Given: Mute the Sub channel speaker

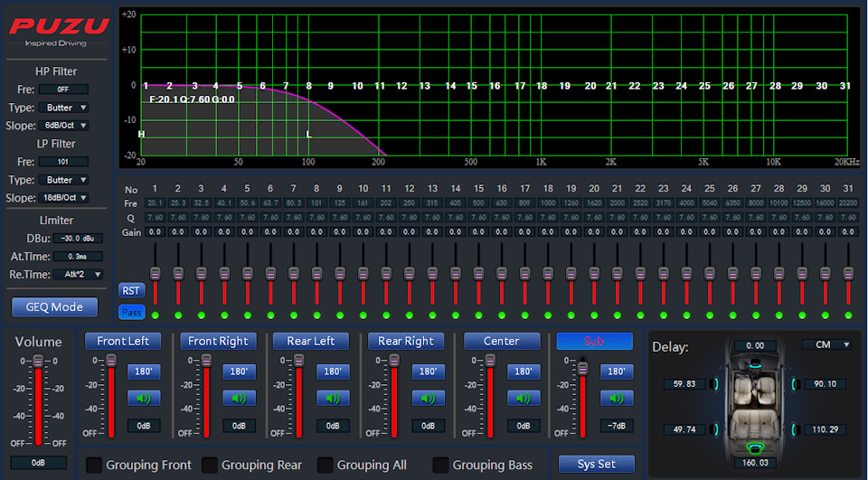Looking at the screenshot, I should click(616, 398).
